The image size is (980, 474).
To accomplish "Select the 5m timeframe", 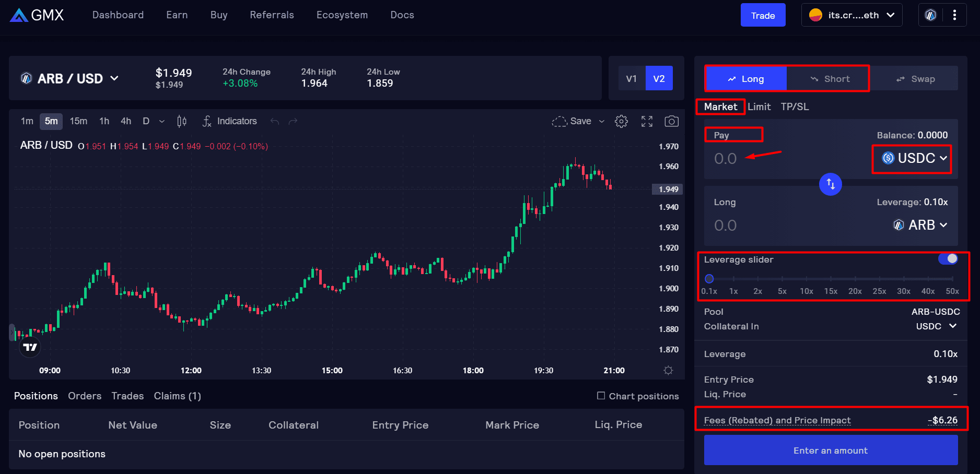I will (x=51, y=121).
